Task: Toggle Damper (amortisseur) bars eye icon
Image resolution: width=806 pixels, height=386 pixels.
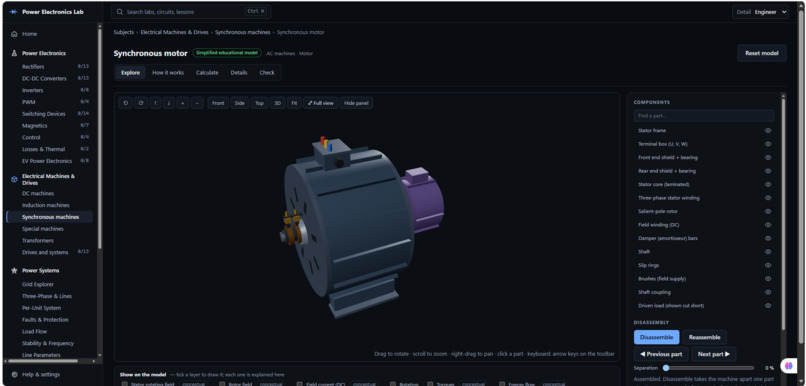Action: pyautogui.click(x=768, y=238)
